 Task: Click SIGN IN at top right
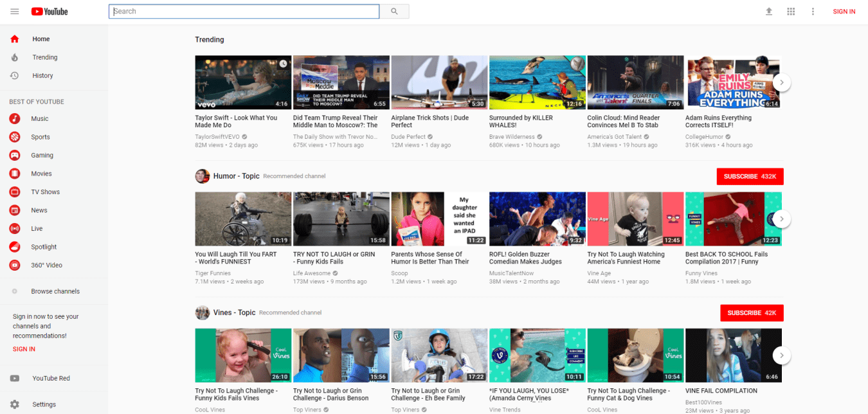(x=844, y=12)
